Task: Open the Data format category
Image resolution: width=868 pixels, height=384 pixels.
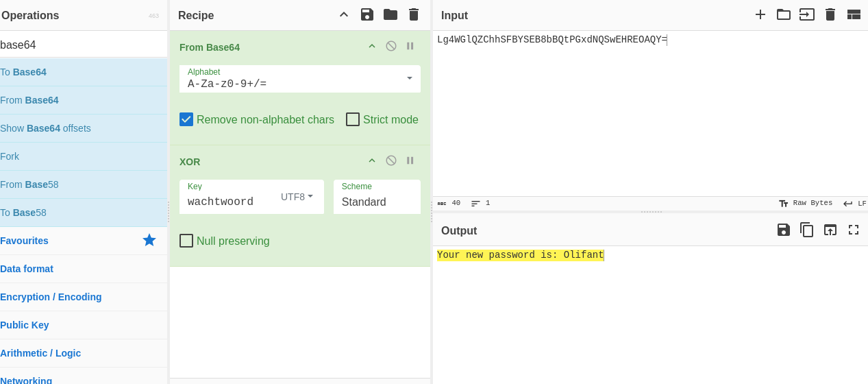Action: tap(27, 269)
